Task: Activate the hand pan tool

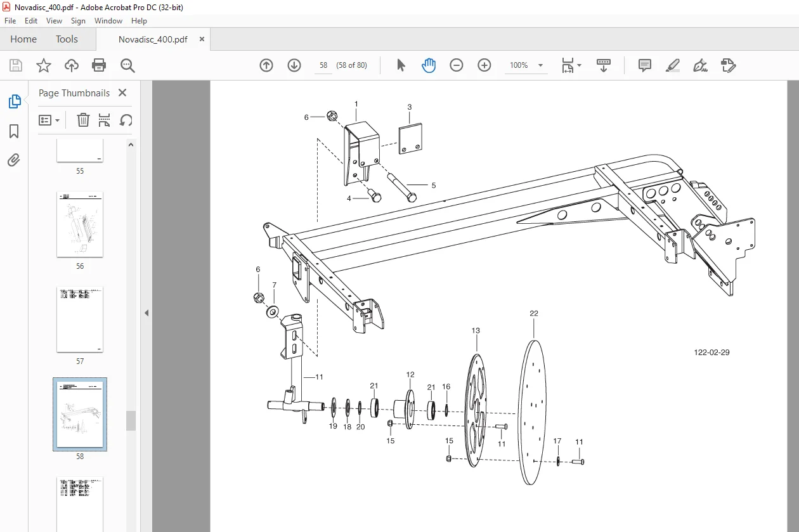Action: click(x=429, y=65)
